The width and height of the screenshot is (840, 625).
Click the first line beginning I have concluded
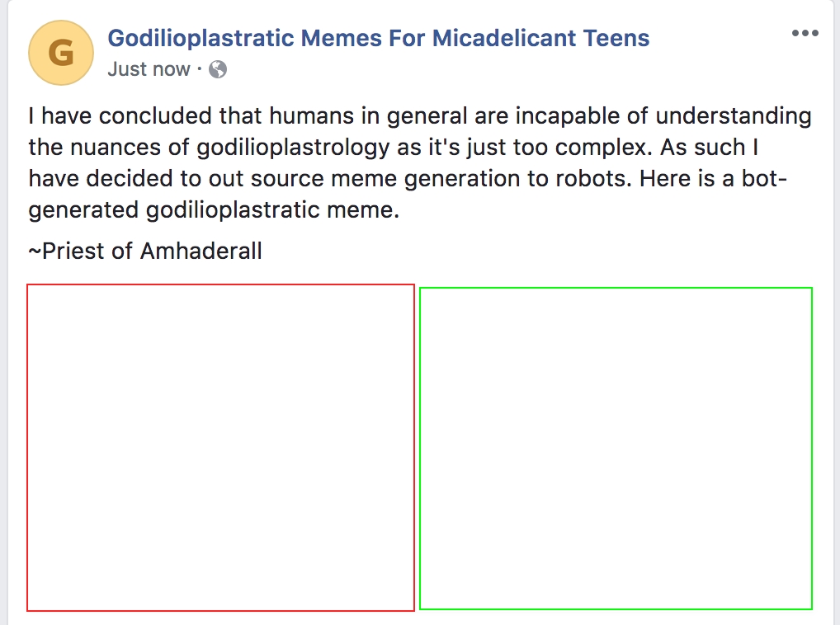coord(420,116)
